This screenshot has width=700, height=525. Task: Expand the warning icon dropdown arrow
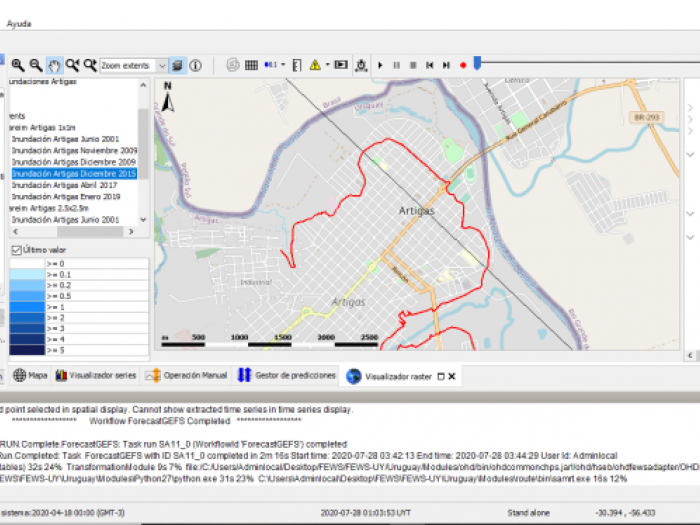(326, 65)
